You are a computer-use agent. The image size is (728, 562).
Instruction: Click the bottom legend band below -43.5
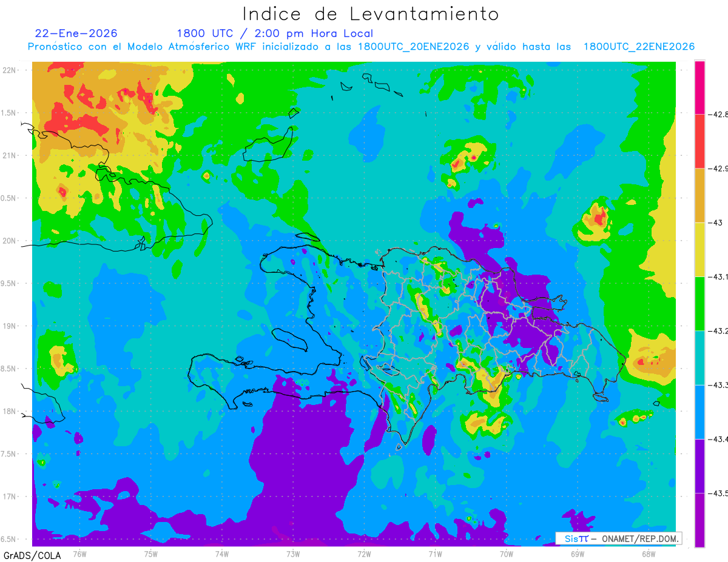click(x=699, y=520)
